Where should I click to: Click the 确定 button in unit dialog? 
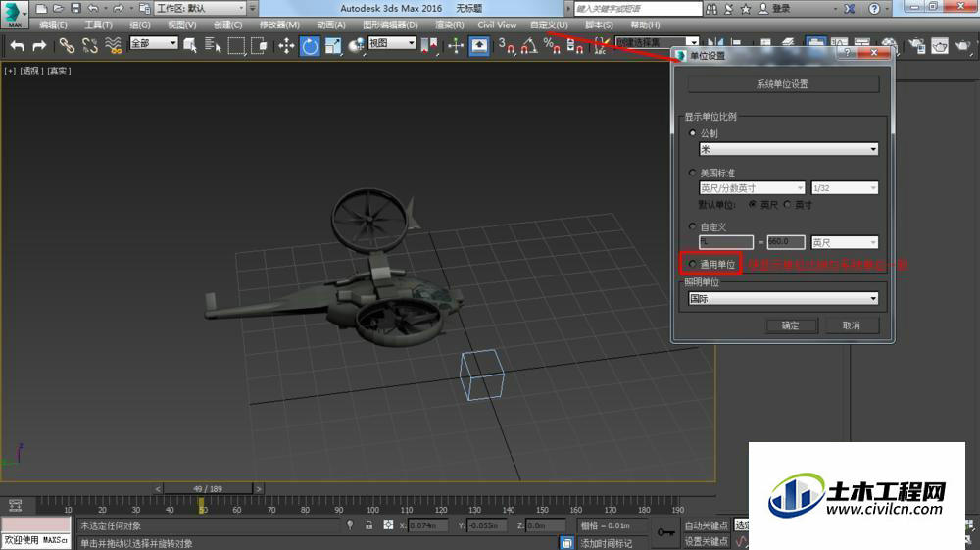791,325
